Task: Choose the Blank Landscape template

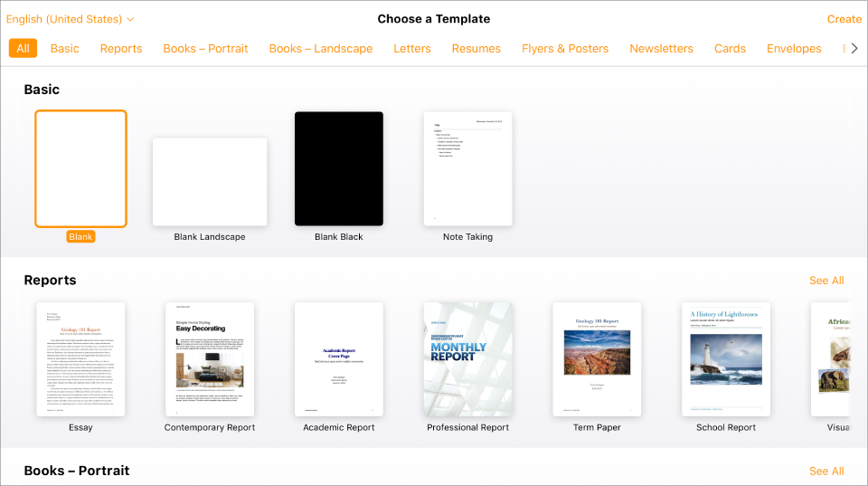Action: pos(210,182)
